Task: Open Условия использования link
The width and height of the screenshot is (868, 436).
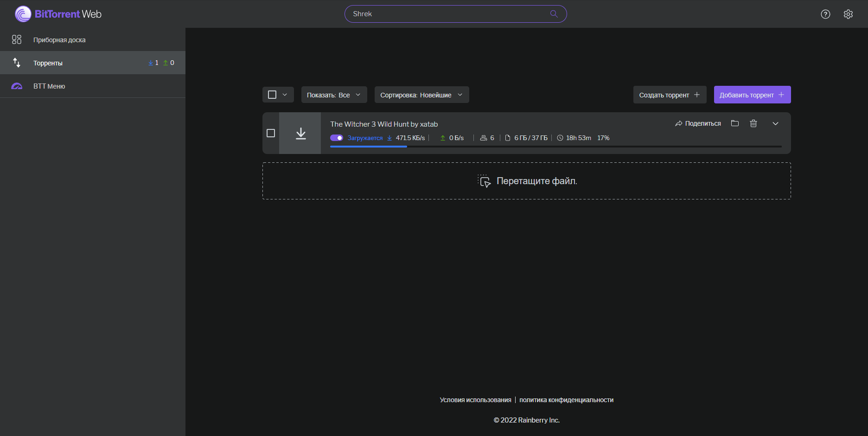Action: click(x=476, y=400)
